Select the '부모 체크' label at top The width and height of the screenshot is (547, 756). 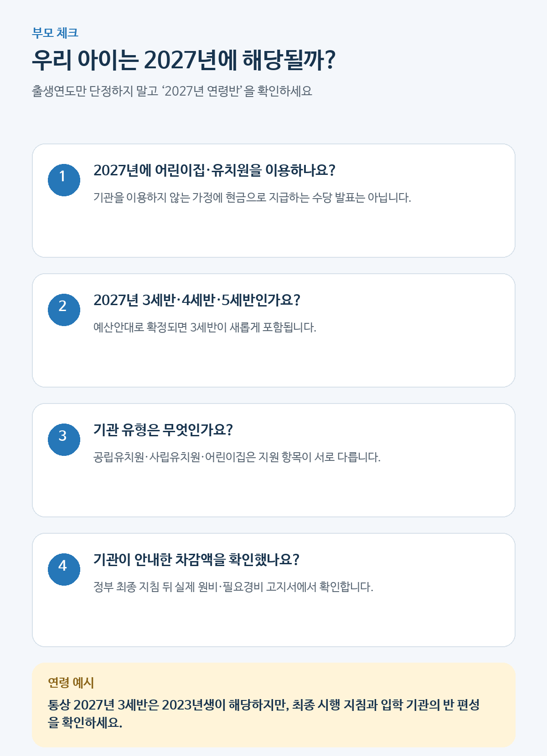tap(55, 33)
